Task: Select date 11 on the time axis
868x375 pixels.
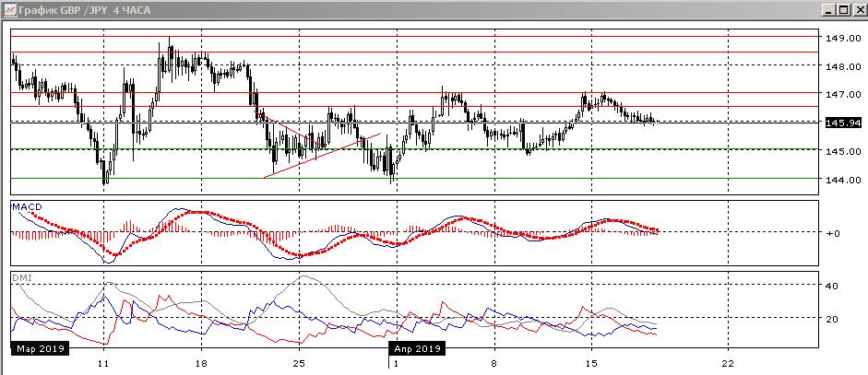Action: pos(103,363)
